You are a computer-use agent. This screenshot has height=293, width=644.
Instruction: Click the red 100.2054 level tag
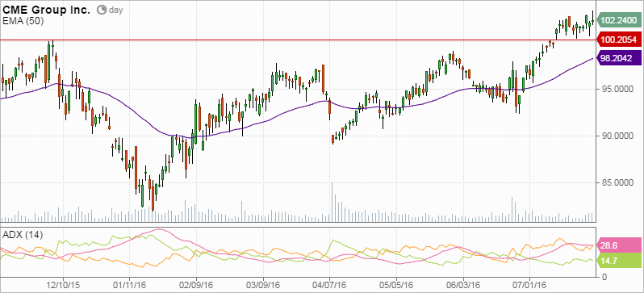pyautogui.click(x=619, y=40)
